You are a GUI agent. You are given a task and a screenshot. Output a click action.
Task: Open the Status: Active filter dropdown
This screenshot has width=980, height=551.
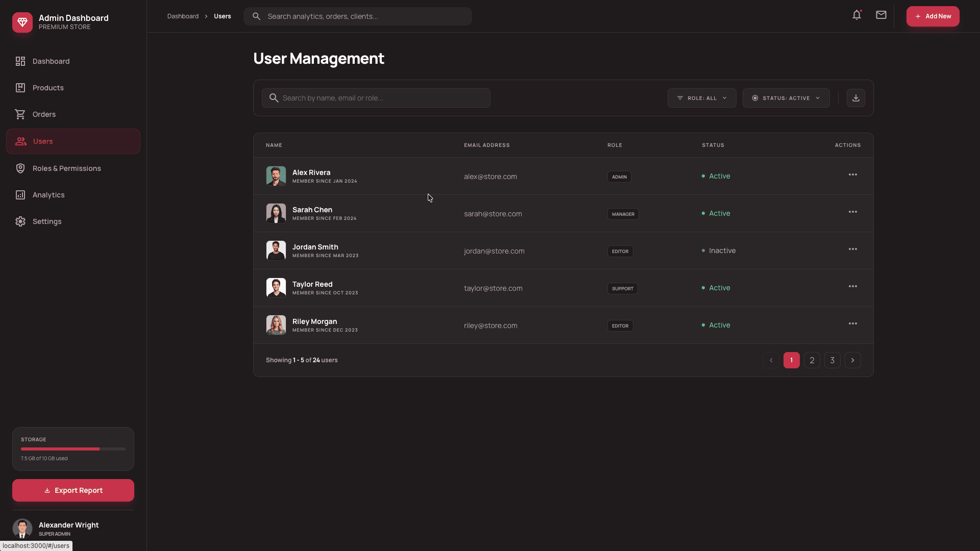[786, 97]
